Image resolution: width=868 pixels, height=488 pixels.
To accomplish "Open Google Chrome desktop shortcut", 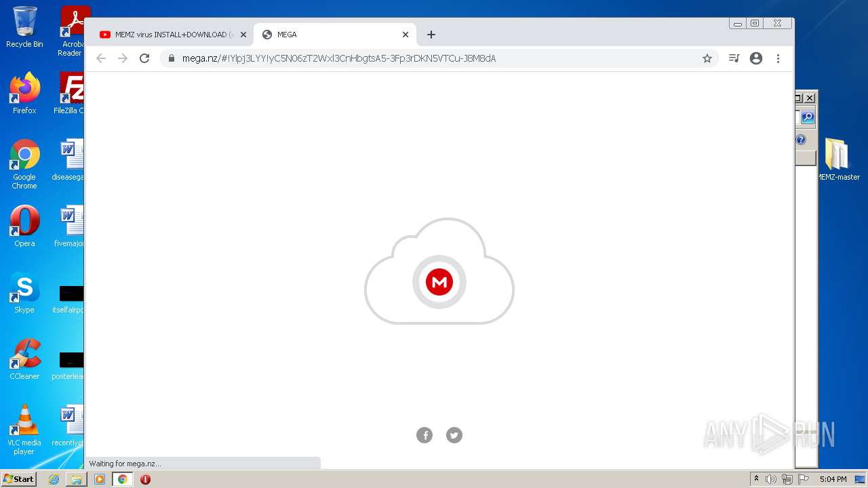I will point(24,164).
